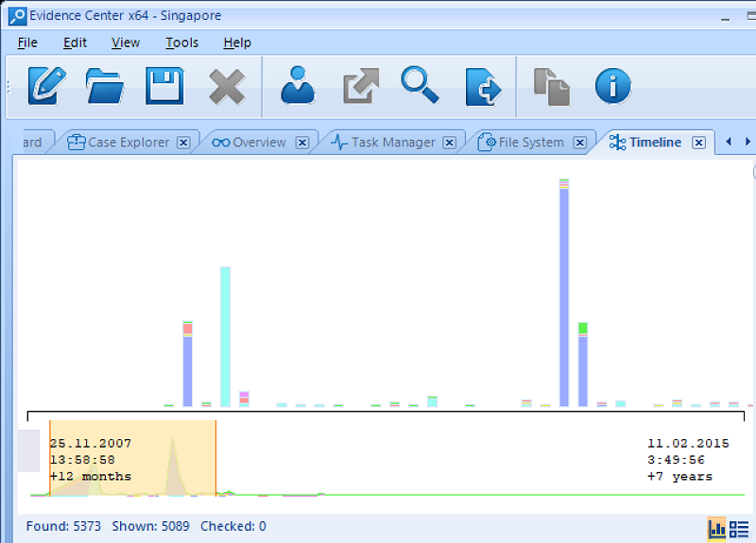The height and width of the screenshot is (543, 756).
Task: Click the magnifying glass search icon
Action: pyautogui.click(x=420, y=85)
